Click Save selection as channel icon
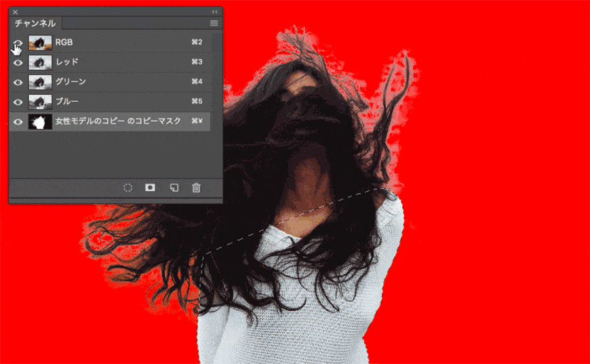The image size is (590, 364). click(x=150, y=187)
